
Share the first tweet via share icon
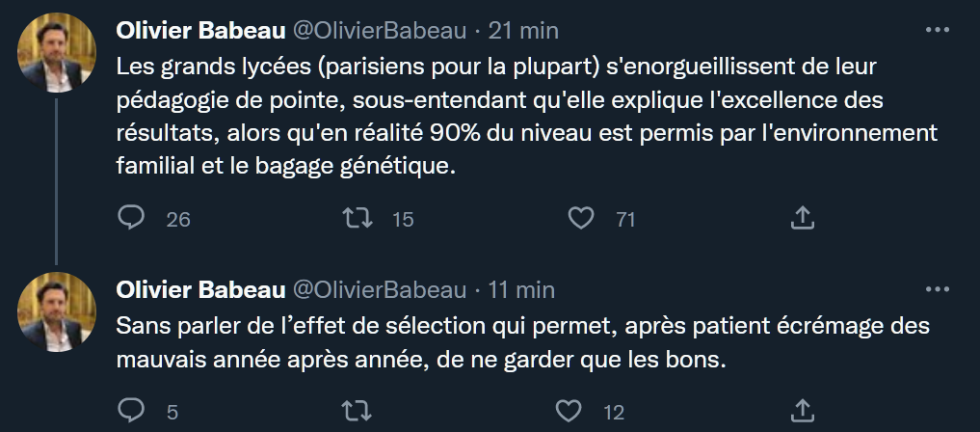pyautogui.click(x=802, y=219)
